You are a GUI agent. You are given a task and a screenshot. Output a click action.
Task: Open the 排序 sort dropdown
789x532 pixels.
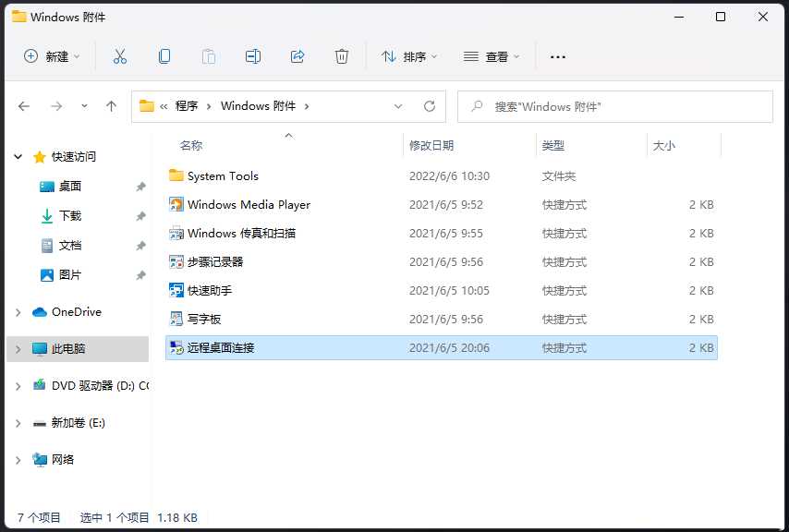[x=409, y=56]
